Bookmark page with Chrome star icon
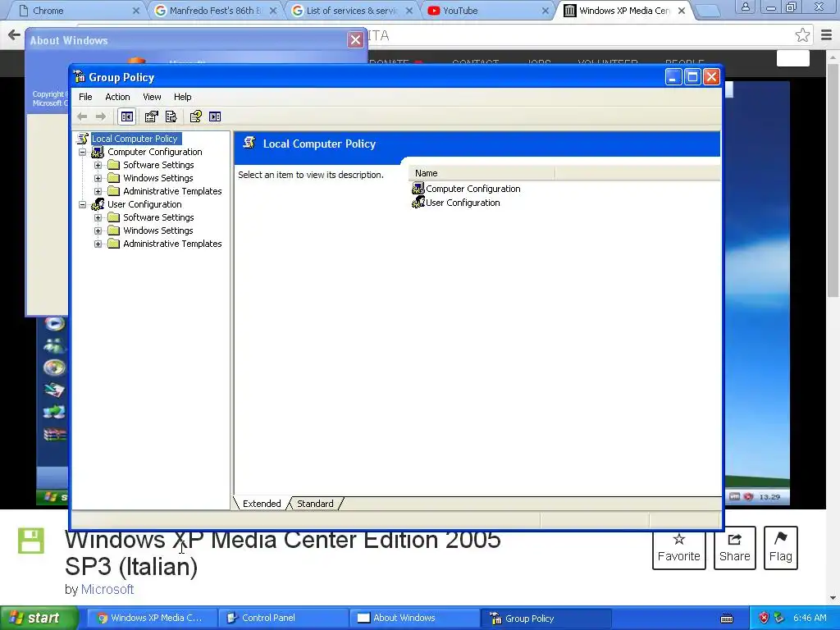 coord(802,35)
